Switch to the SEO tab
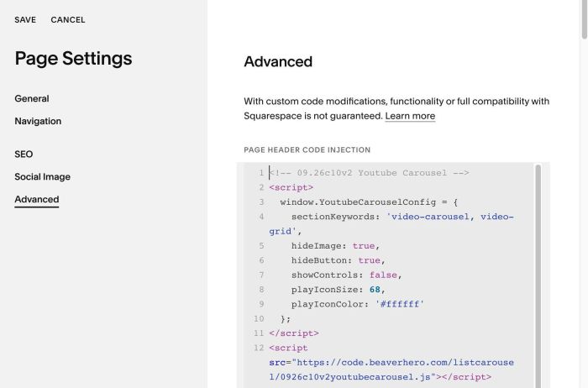Screen dimensions: 588x388 [24, 154]
